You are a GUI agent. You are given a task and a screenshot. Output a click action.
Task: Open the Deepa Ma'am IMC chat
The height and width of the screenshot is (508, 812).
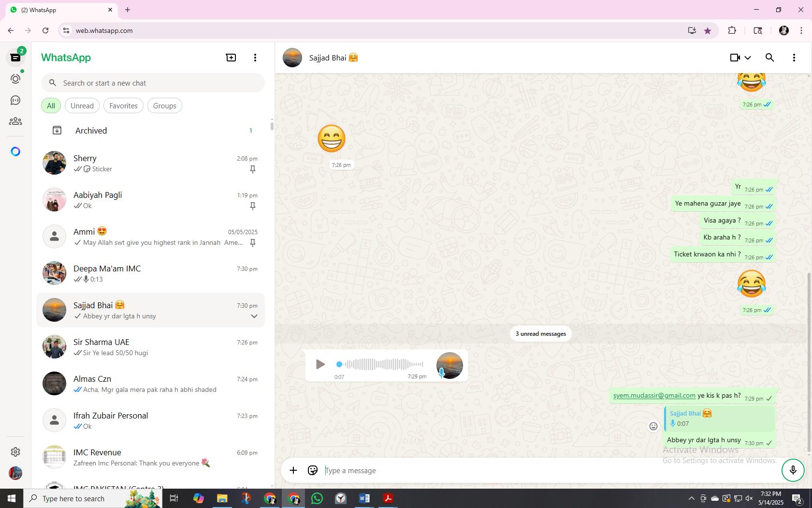tap(151, 273)
